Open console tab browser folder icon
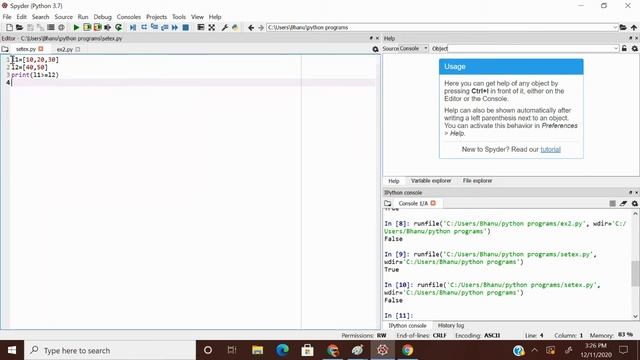The height and width of the screenshot is (360, 640). [x=387, y=203]
